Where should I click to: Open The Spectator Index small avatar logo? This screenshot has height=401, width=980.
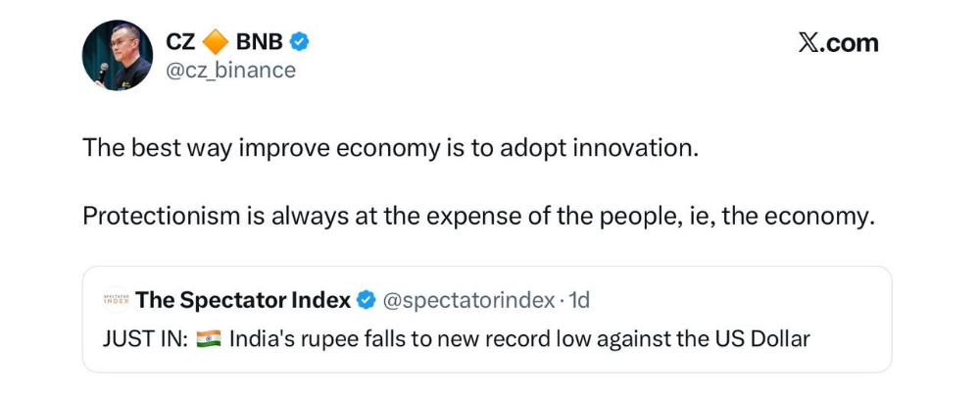pos(116,300)
